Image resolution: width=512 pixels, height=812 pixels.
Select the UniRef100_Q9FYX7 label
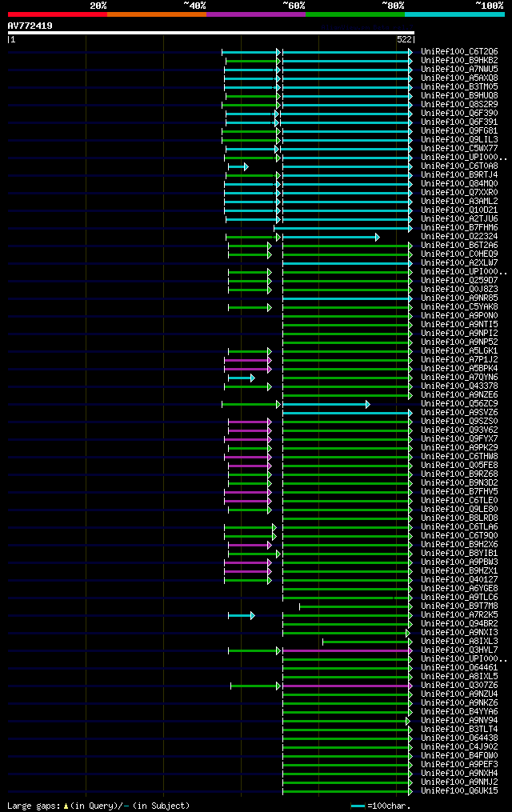click(459, 439)
